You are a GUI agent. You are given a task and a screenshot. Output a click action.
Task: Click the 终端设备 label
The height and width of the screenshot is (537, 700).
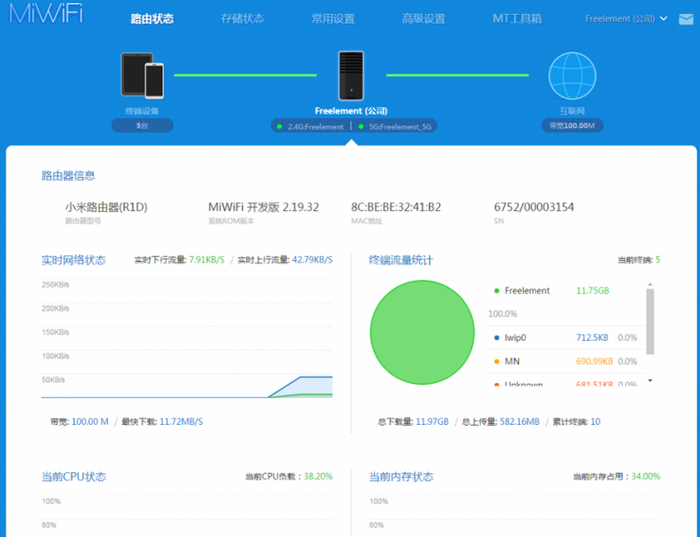coord(142,111)
